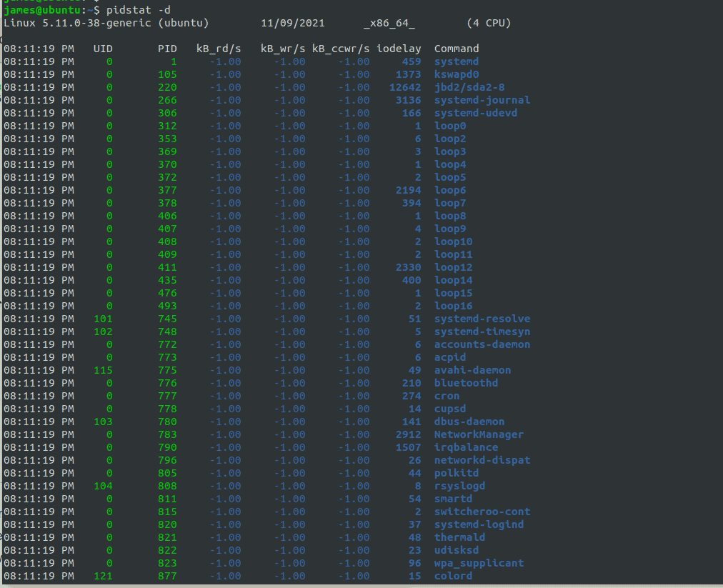723x588 pixels.
Task: Click the 'loop0' command name
Action: pyautogui.click(x=450, y=126)
